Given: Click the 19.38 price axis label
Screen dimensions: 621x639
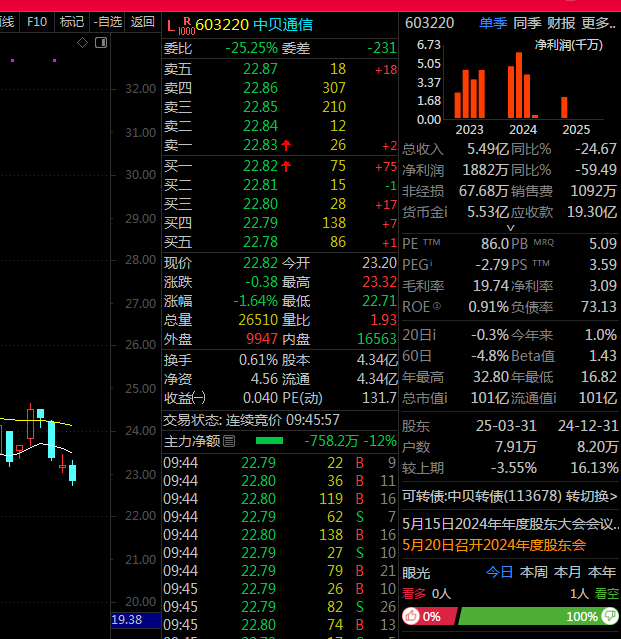Looking at the screenshot, I should [x=136, y=620].
